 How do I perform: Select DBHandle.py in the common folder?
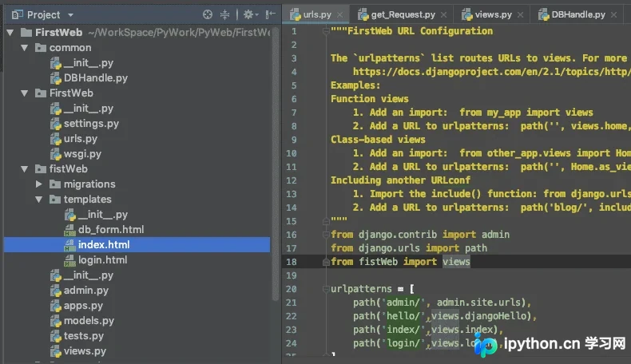(96, 78)
